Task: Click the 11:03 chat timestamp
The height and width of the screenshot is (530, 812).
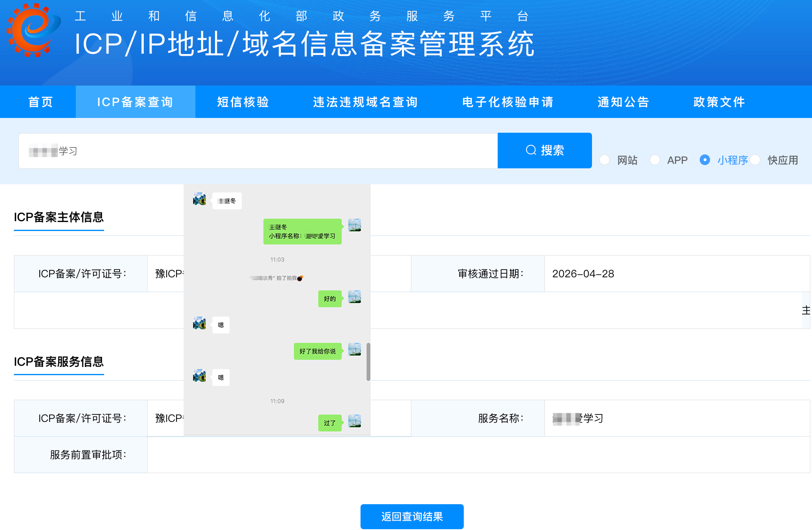Action: (x=277, y=260)
